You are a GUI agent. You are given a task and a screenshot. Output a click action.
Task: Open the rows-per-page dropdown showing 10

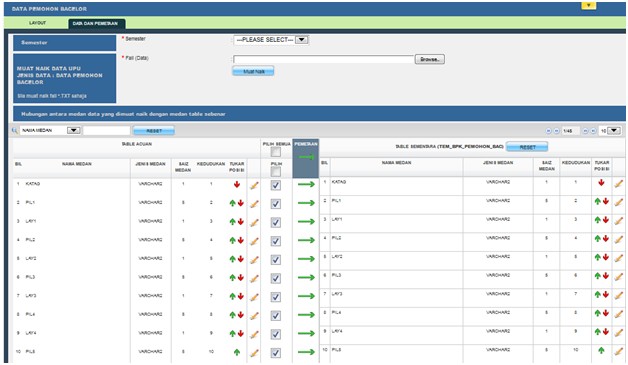(x=610, y=131)
